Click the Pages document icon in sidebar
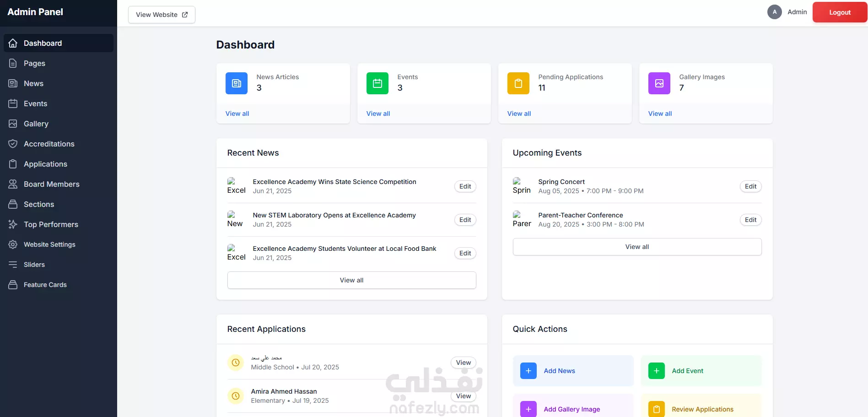Image resolution: width=868 pixels, height=417 pixels. click(13, 63)
